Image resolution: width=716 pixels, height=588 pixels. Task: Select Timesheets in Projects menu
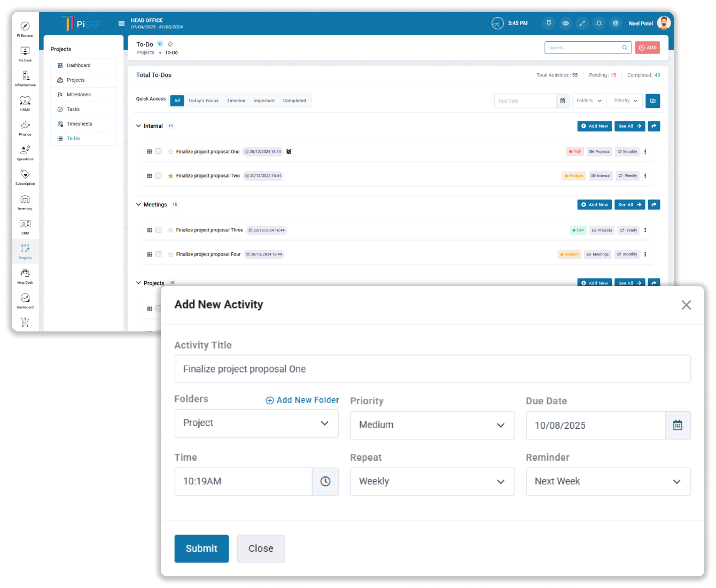[x=79, y=124]
